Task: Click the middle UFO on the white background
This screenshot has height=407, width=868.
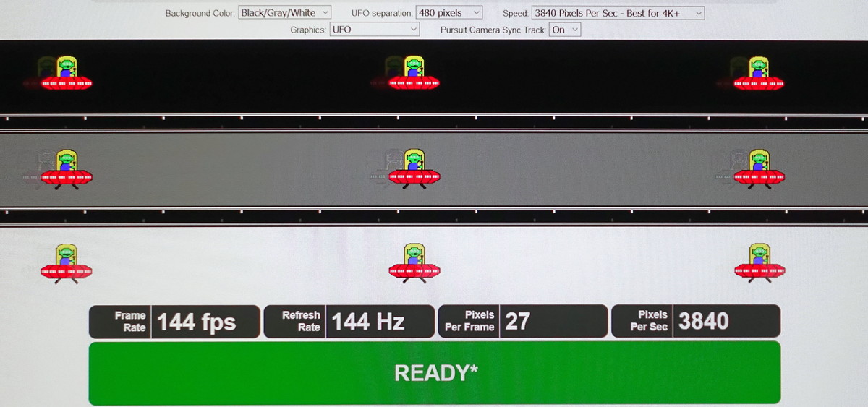Action: 414,263
